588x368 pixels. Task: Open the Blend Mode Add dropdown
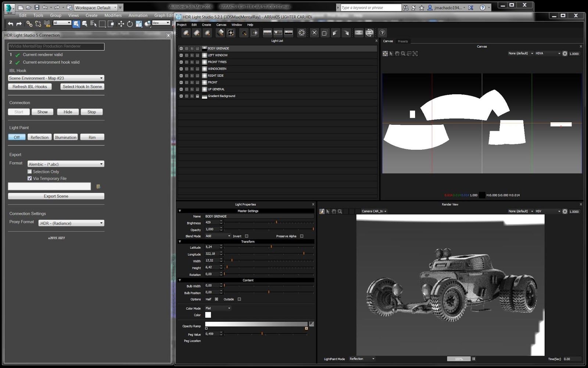coord(218,236)
